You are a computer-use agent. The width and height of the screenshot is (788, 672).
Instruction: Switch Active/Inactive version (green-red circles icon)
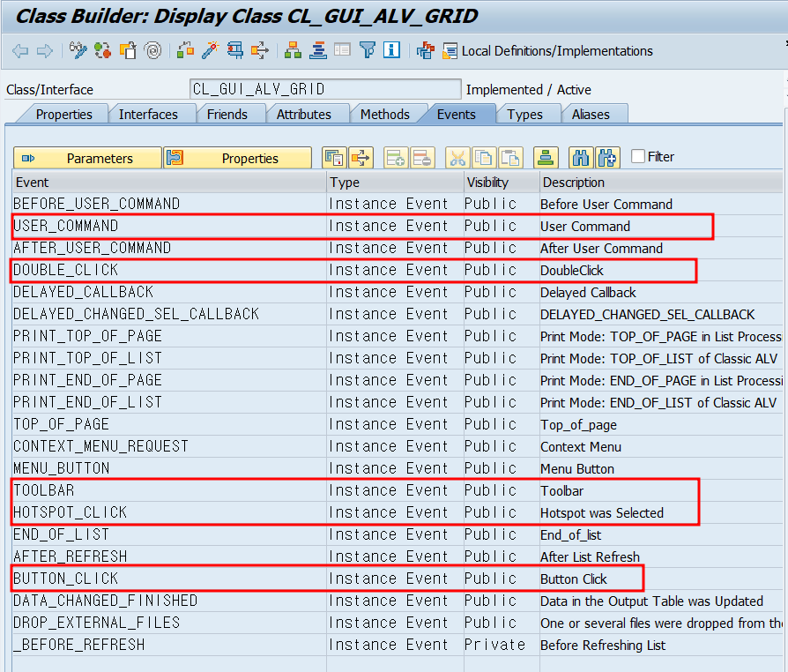pyautogui.click(x=102, y=50)
